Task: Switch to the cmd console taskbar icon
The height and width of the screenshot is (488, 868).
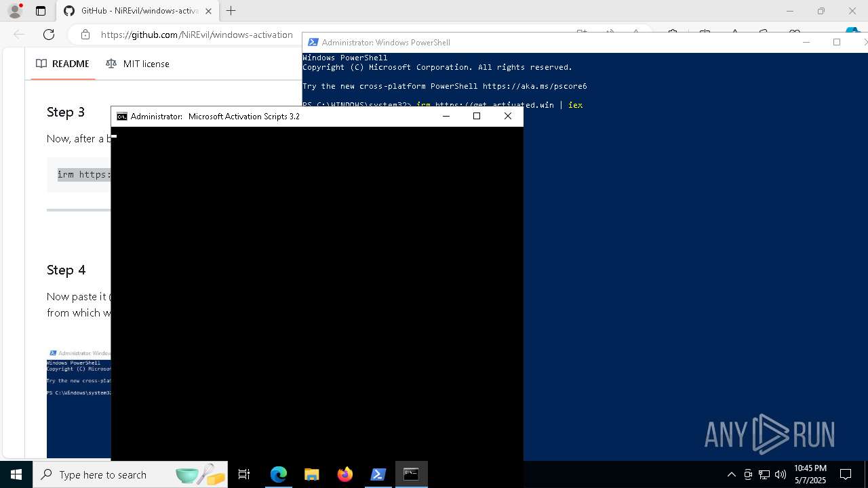Action: tap(411, 474)
